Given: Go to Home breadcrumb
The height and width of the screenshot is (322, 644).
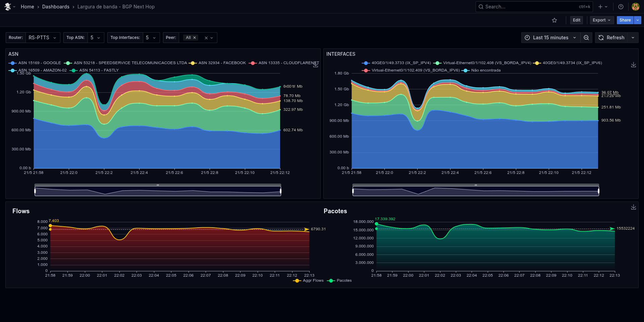Looking at the screenshot, I should point(27,7).
